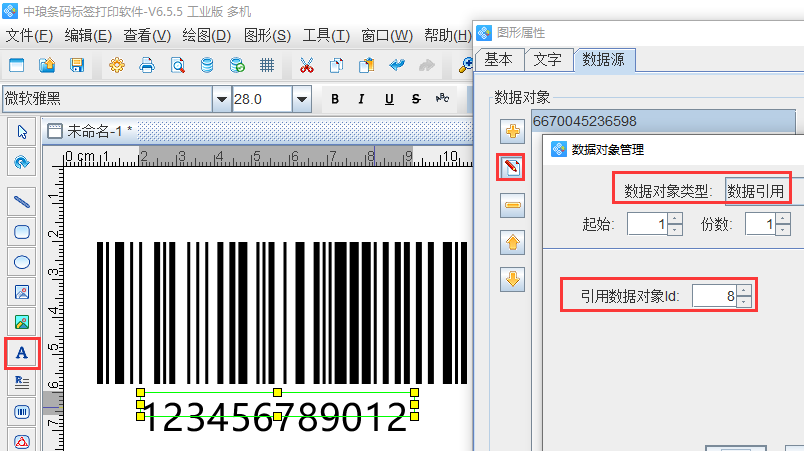Click the printer icon in toolbar
Viewport: 804px width, 451px height.
(x=146, y=66)
